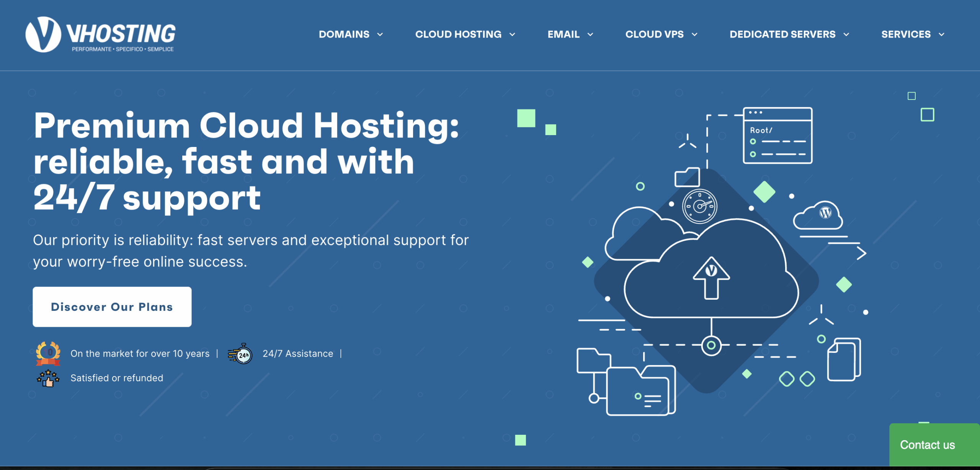Viewport: 980px width, 470px height.
Task: Click the thumbs-up stars satisfaction icon
Action: pos(48,378)
